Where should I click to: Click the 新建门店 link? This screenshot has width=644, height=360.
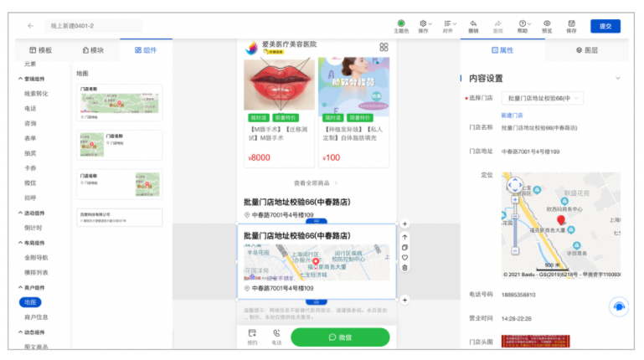point(512,116)
